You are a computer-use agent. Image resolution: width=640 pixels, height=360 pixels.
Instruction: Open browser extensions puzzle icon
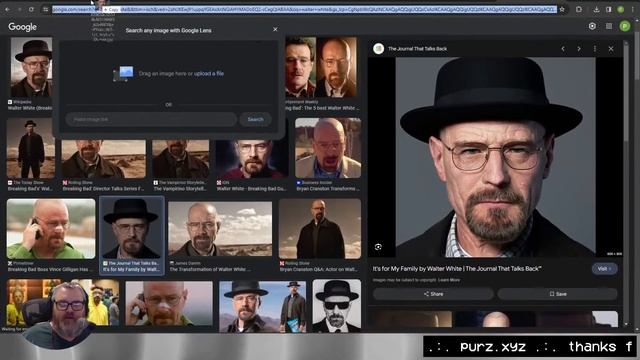(579, 9)
